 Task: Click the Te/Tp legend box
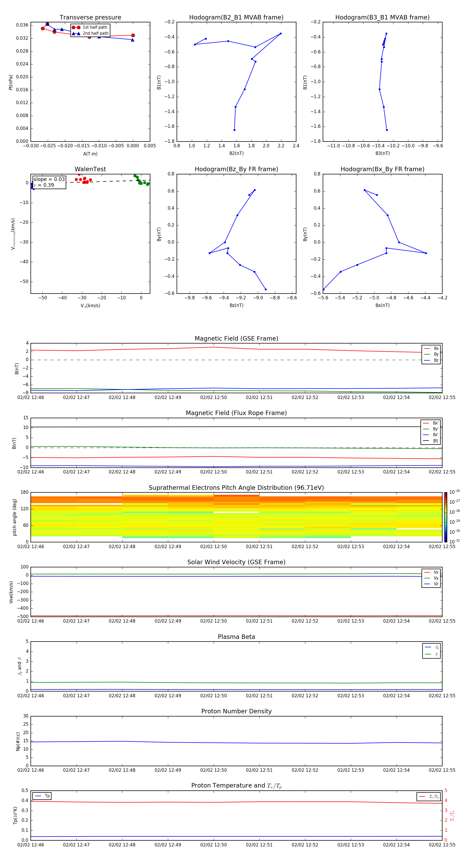[x=428, y=796]
